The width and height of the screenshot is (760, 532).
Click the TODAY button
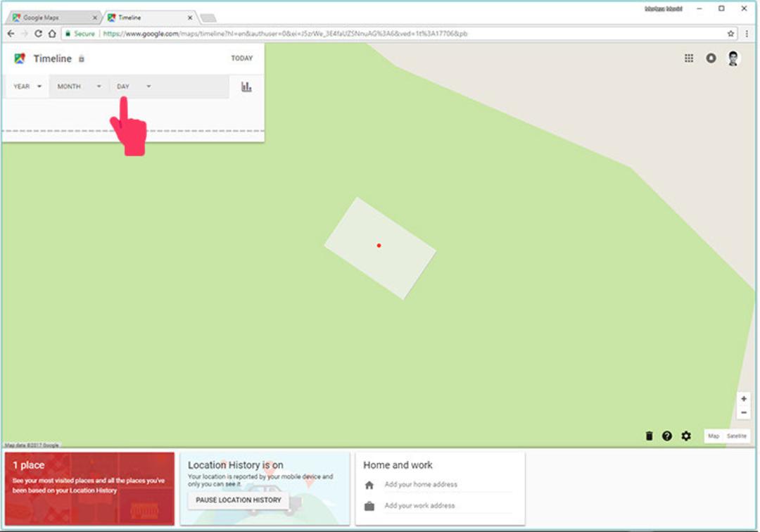coord(242,58)
